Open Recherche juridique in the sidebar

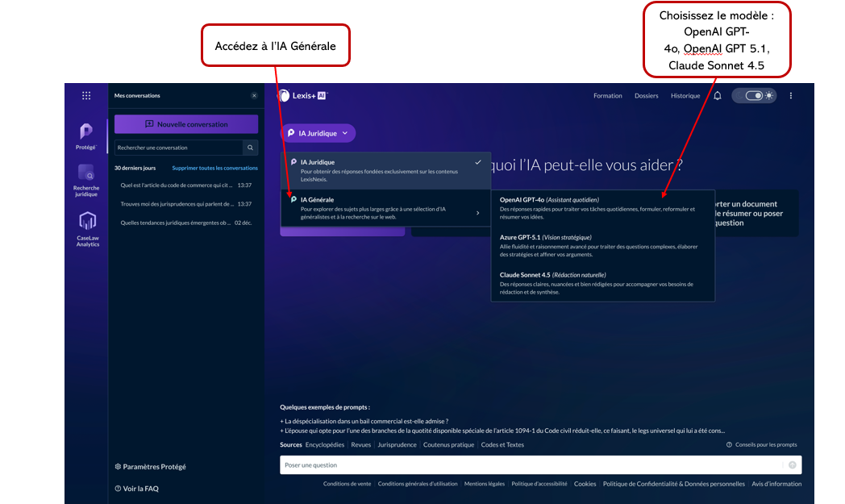[x=86, y=179]
